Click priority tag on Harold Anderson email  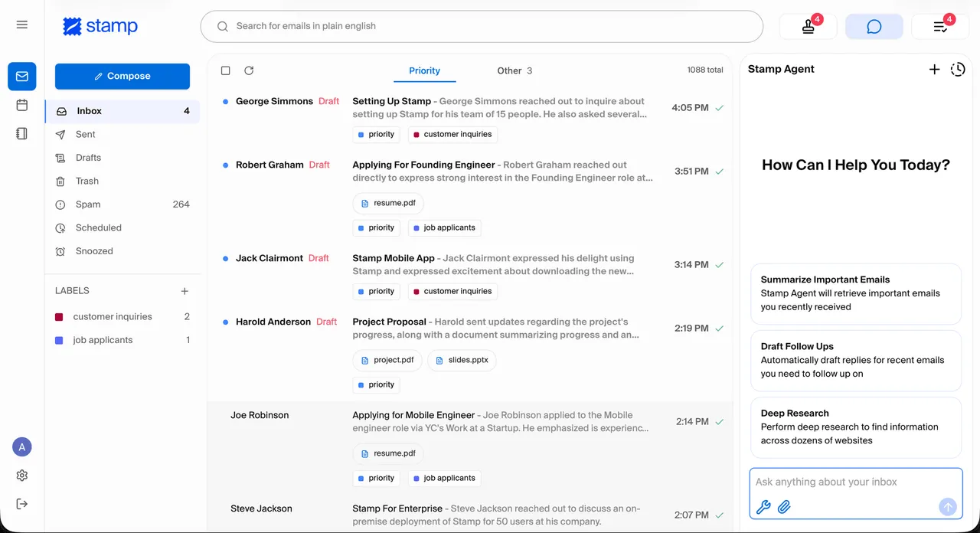pyautogui.click(x=376, y=384)
